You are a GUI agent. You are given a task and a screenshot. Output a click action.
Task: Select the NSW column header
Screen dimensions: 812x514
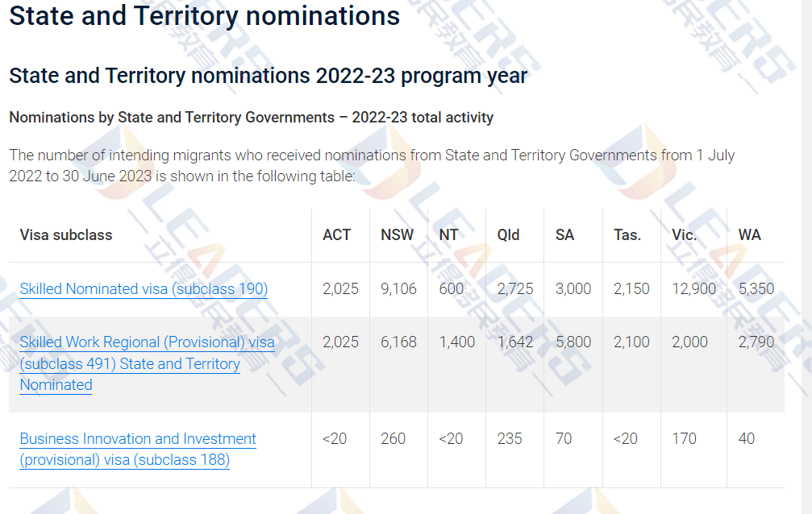click(x=397, y=235)
